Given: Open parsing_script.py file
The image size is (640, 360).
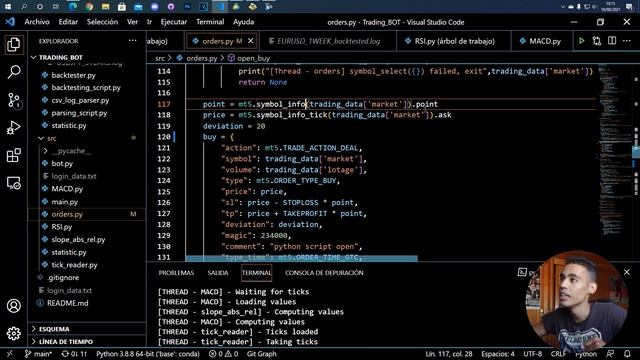Looking at the screenshot, I should 79,113.
